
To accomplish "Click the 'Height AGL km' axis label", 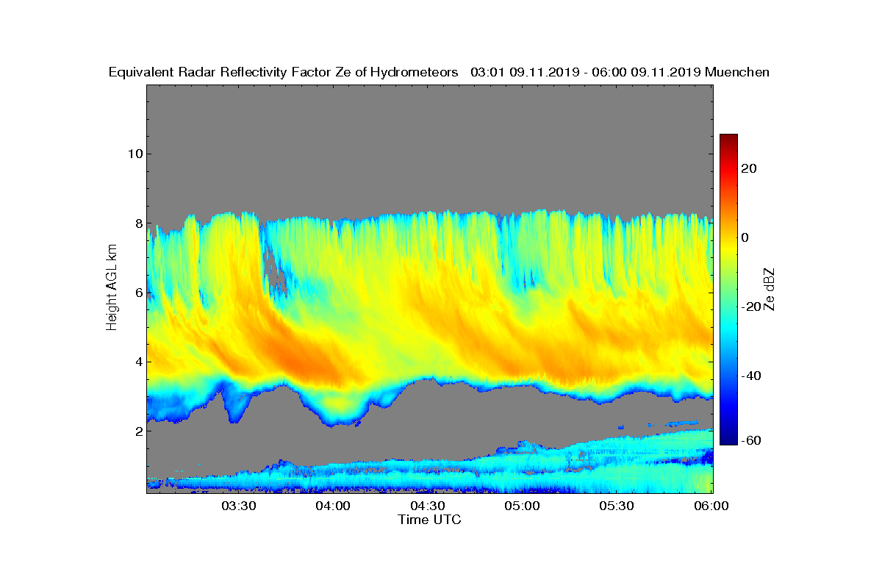I will pyautogui.click(x=112, y=288).
